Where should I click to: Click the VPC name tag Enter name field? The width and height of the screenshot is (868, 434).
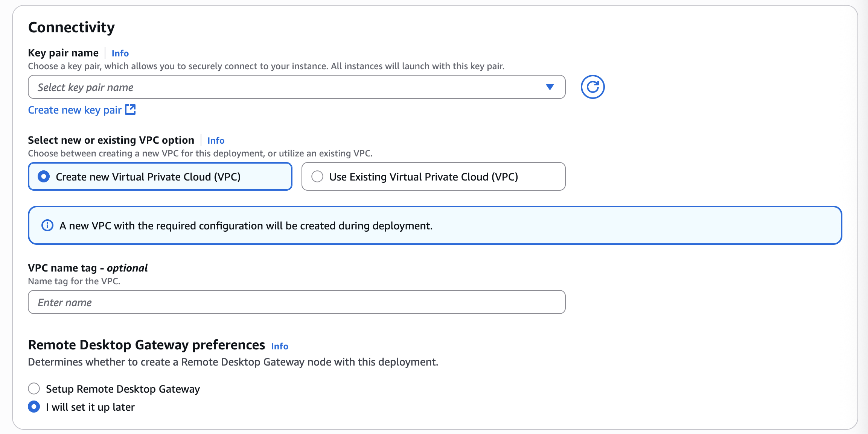[x=296, y=302]
